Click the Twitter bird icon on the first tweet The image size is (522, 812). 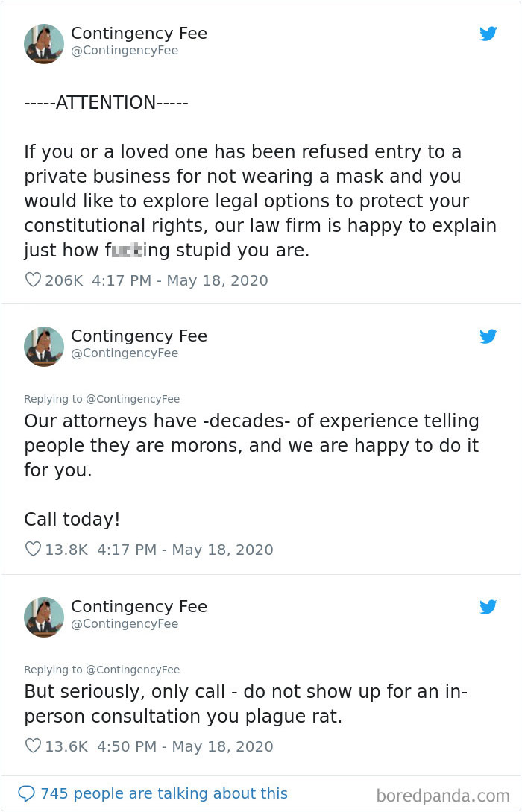488,34
